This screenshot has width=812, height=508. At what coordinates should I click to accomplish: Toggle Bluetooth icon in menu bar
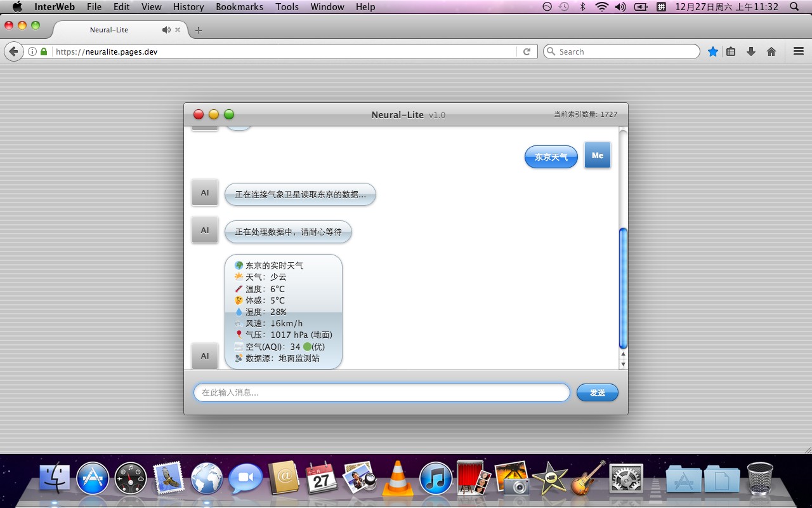pos(583,7)
